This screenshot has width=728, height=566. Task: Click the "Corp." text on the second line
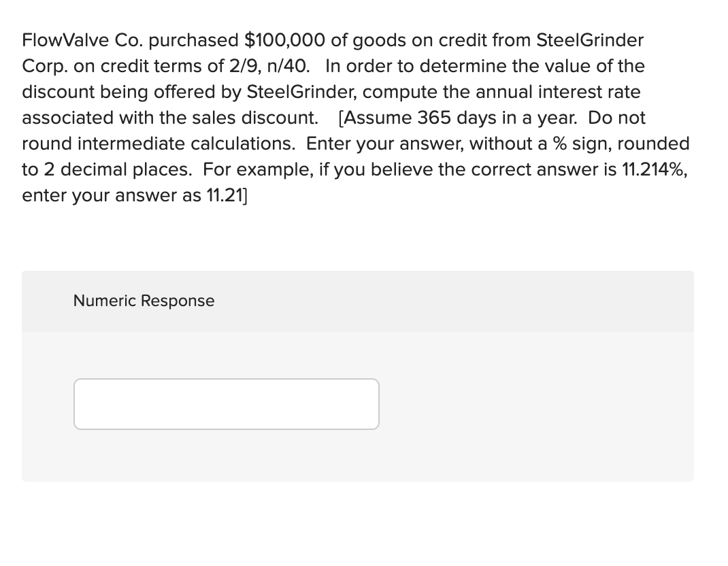[45, 66]
